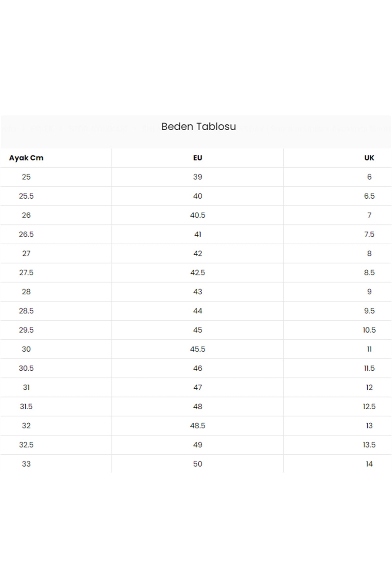392x588 pixels.
Task: Select UK size 10.5 cell
Action: coord(369,330)
